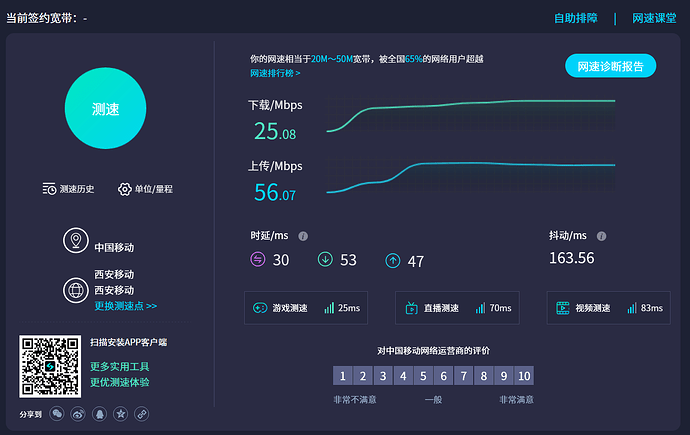
Task: Rate the operator 9
Action: 504,376
